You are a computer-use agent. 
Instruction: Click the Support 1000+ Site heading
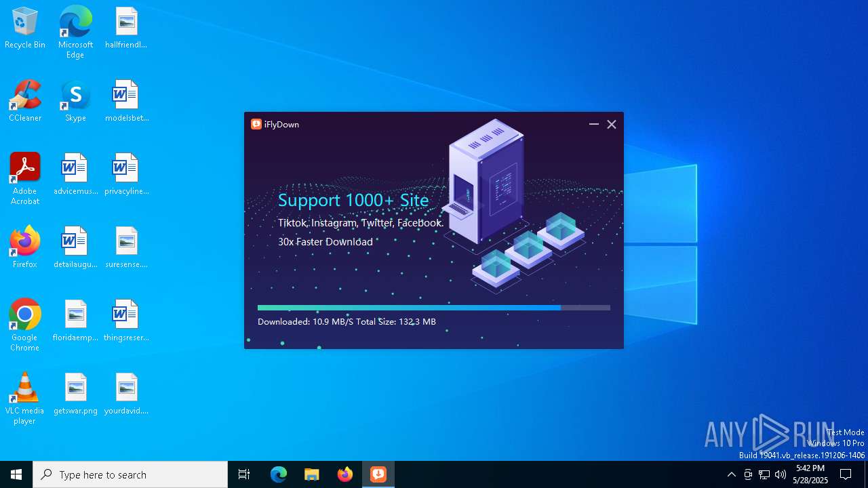[353, 200]
